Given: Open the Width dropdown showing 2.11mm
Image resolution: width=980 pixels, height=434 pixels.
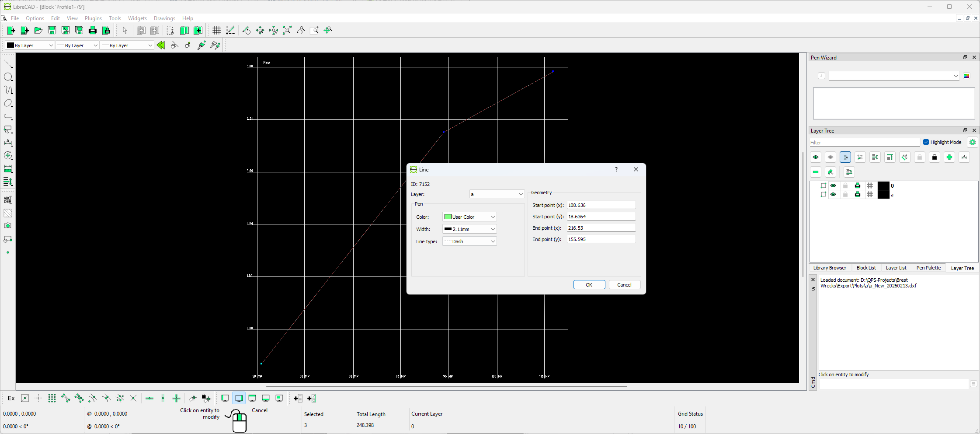Looking at the screenshot, I should (x=469, y=229).
